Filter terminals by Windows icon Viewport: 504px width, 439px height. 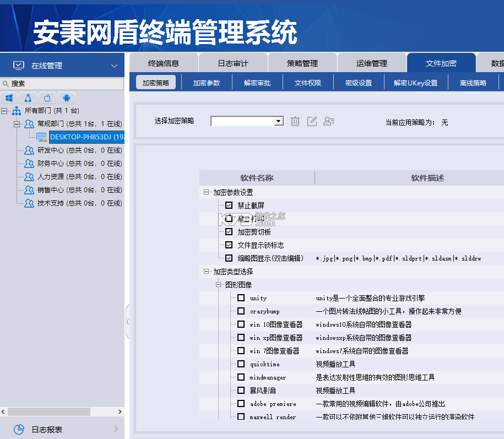click(9, 98)
